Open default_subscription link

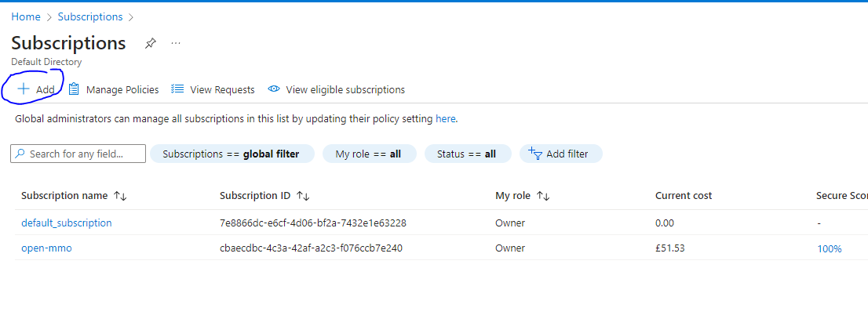tap(67, 223)
